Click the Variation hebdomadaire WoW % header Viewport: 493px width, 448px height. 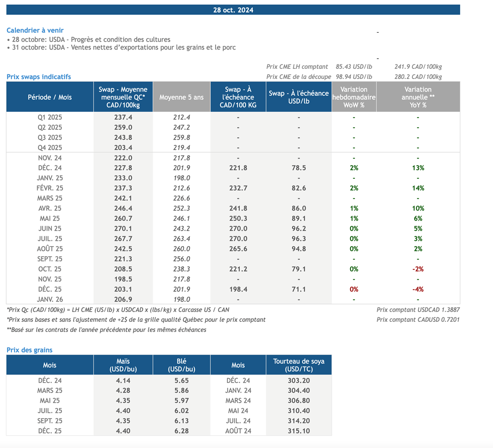[353, 97]
